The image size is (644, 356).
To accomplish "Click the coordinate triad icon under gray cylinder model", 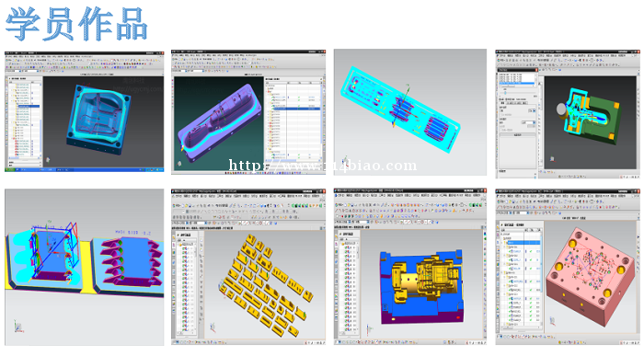I will [x=552, y=158].
